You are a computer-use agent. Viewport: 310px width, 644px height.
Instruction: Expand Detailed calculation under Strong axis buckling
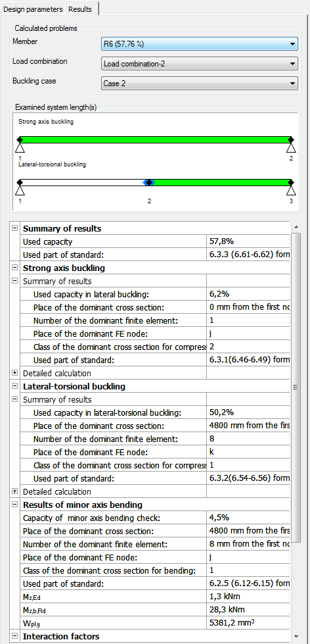pos(15,373)
